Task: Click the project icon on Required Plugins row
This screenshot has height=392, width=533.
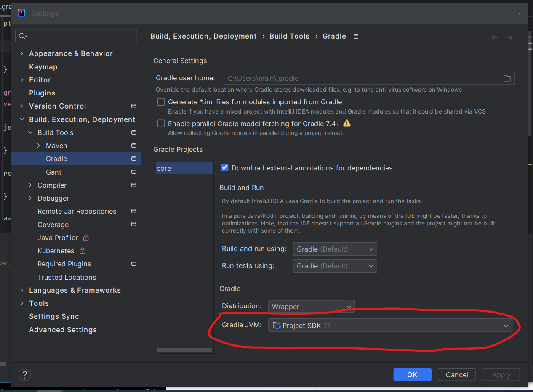Action: point(133,264)
